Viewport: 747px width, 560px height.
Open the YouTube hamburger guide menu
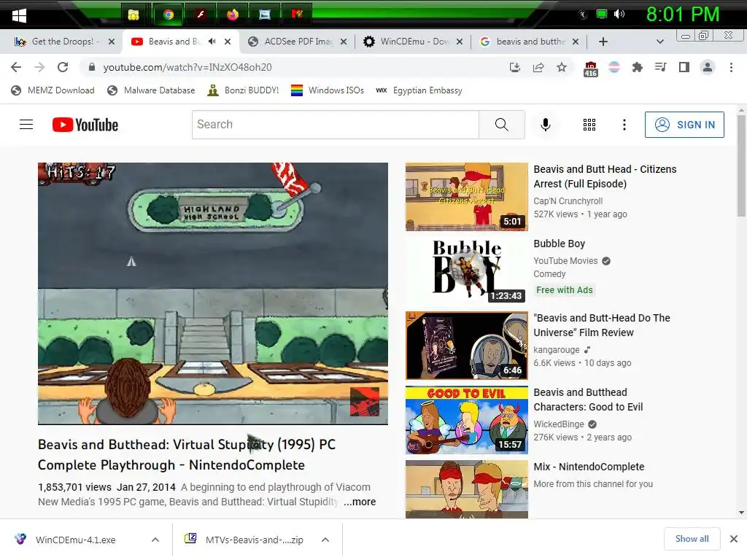(26, 125)
